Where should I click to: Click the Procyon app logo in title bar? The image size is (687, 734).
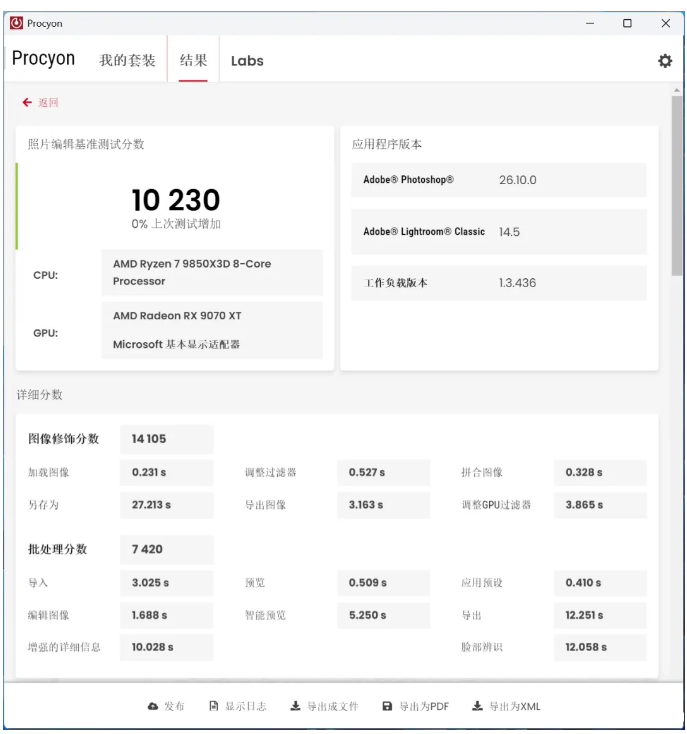click(16, 23)
